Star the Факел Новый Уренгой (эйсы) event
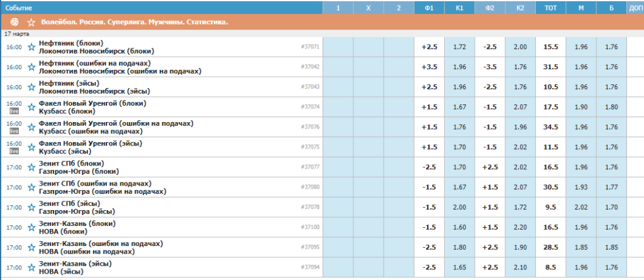644x280 pixels. pos(31,147)
